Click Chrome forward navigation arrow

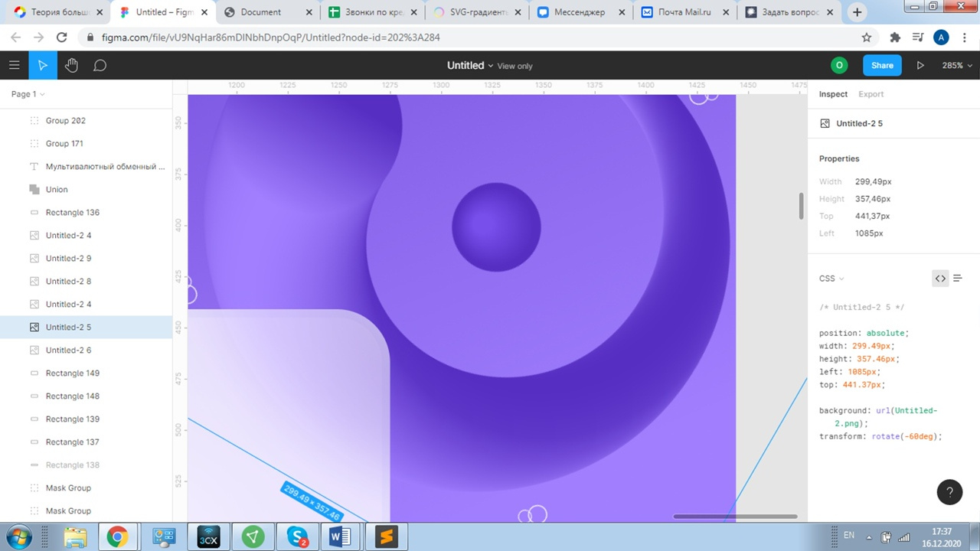pos(39,37)
